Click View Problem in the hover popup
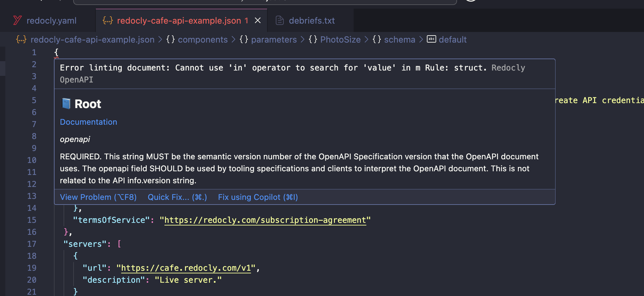The height and width of the screenshot is (296, 644). pos(98,197)
